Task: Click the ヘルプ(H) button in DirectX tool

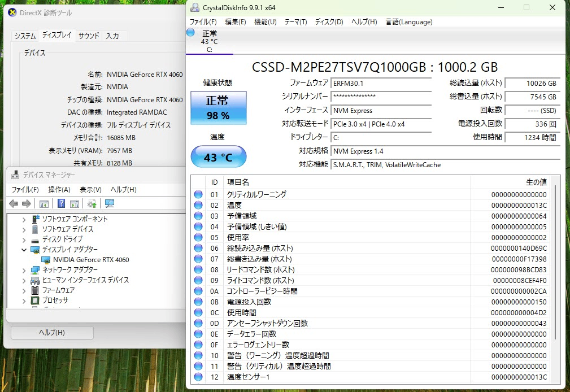Action: 52,332
